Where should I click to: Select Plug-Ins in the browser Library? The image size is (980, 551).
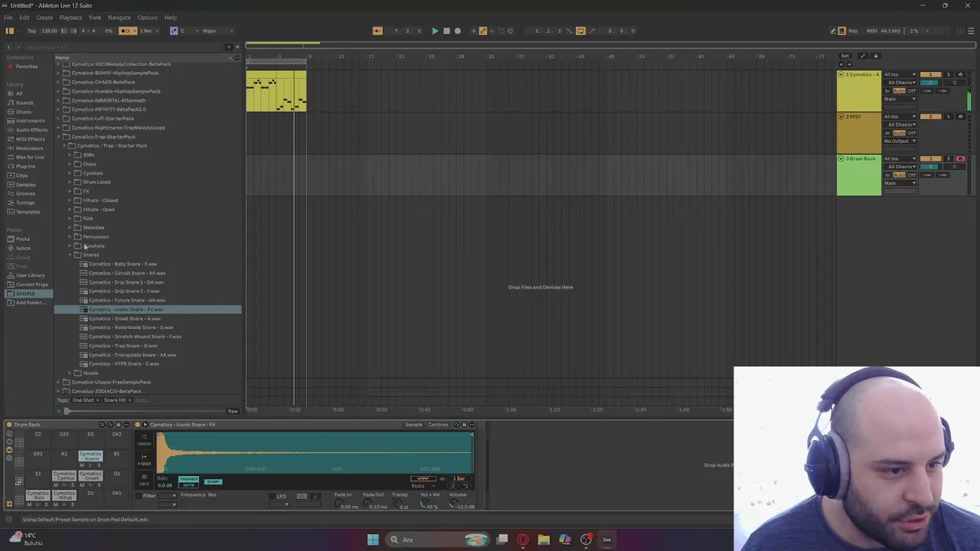(x=25, y=166)
